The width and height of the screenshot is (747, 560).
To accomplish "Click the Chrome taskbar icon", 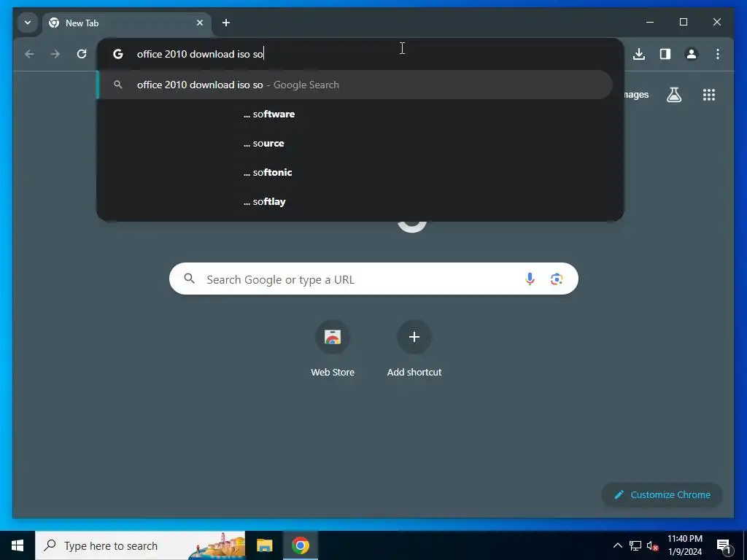I will click(x=301, y=545).
